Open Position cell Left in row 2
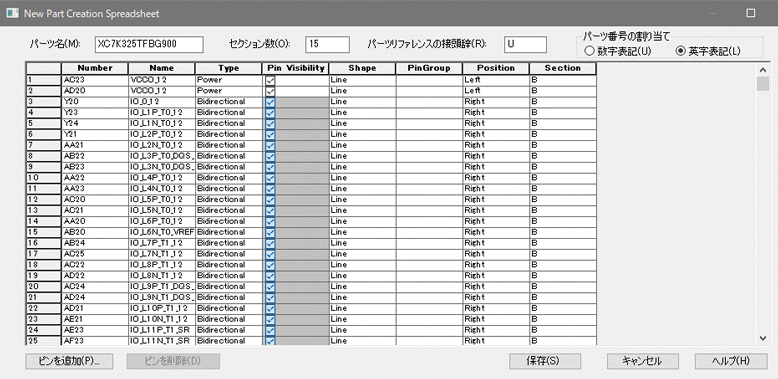The height and width of the screenshot is (379, 778). pos(496,90)
